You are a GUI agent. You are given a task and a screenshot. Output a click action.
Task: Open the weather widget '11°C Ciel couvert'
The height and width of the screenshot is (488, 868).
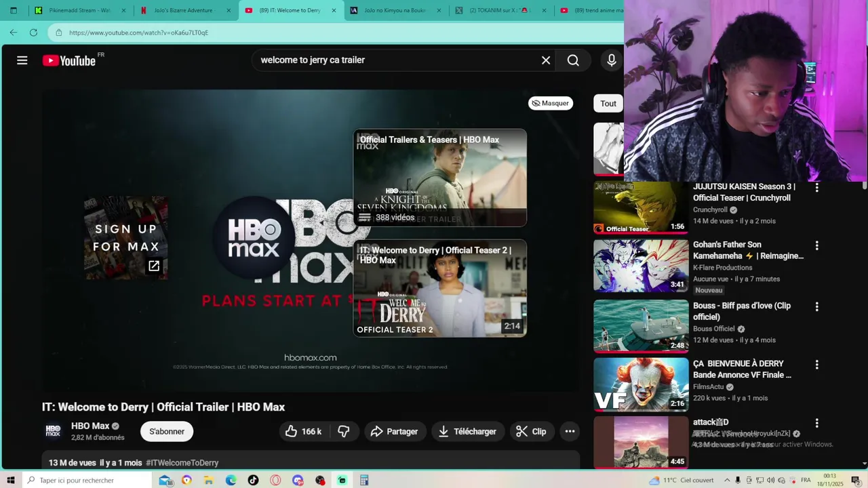[682, 480]
